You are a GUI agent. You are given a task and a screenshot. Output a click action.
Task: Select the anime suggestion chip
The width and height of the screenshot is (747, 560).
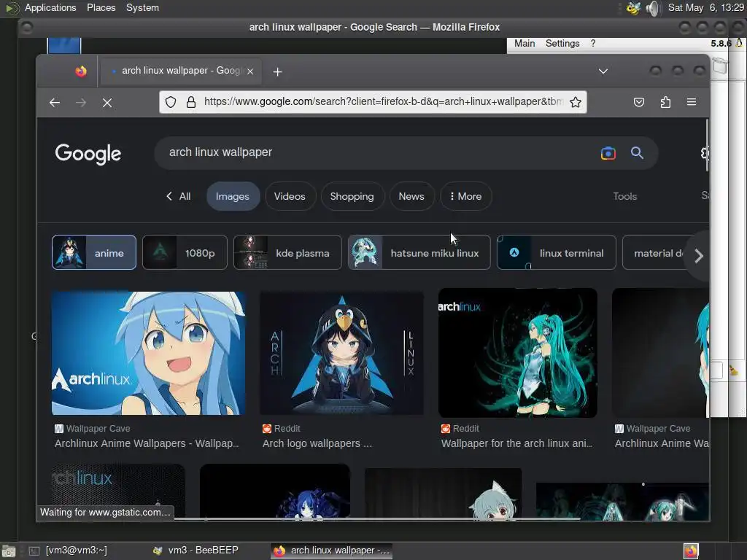click(94, 252)
